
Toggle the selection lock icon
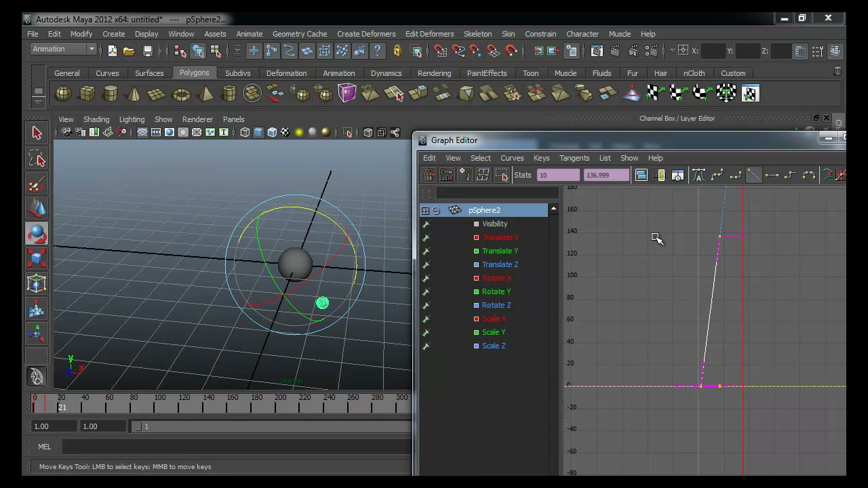pyautogui.click(x=397, y=51)
